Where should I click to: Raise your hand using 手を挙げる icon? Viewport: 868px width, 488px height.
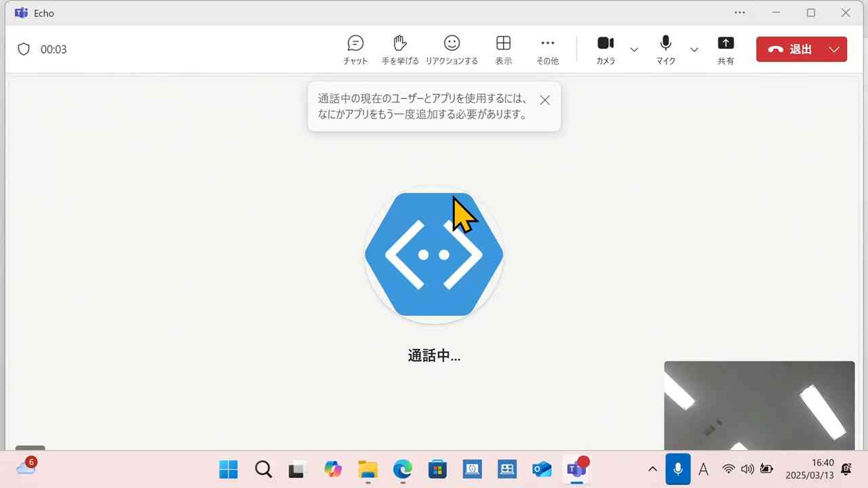click(x=400, y=49)
